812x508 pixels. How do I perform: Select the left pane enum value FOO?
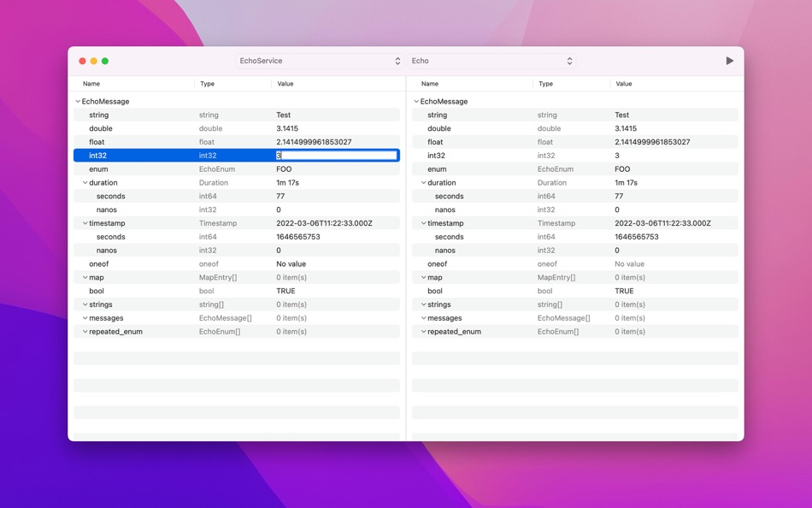(284, 169)
